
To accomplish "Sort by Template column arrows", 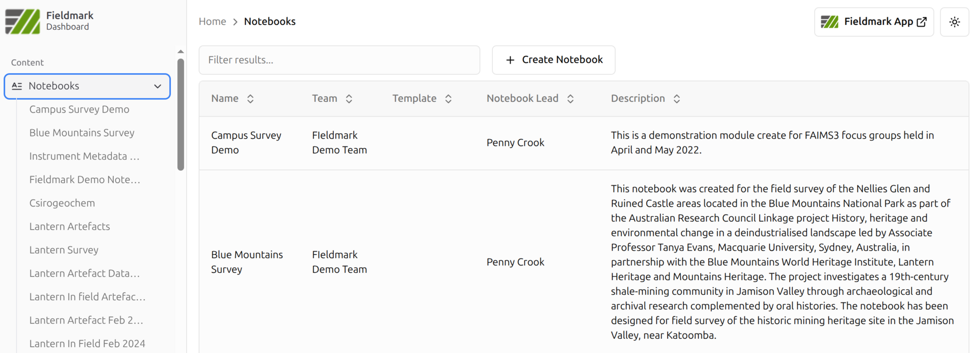I will point(448,99).
